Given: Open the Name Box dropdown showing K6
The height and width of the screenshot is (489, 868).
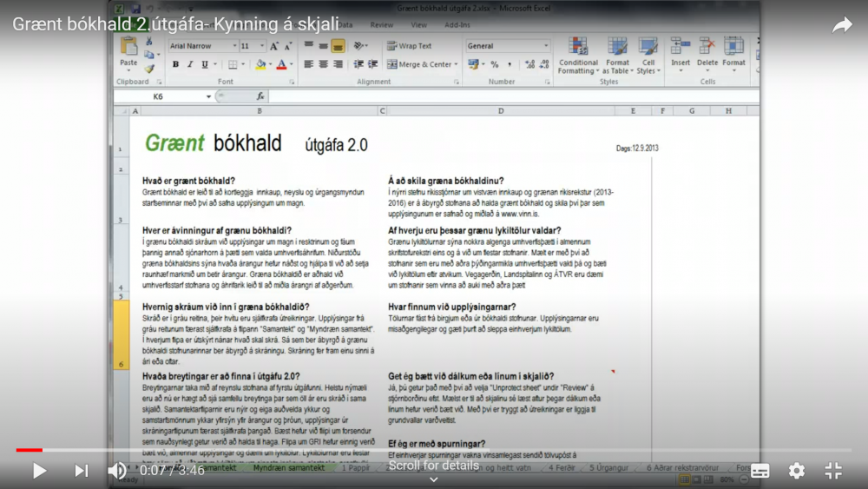Looking at the screenshot, I should click(209, 96).
